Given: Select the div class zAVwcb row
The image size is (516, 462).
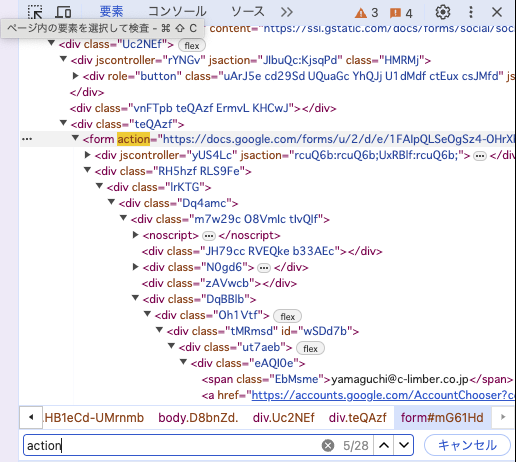Looking at the screenshot, I should (219, 283).
